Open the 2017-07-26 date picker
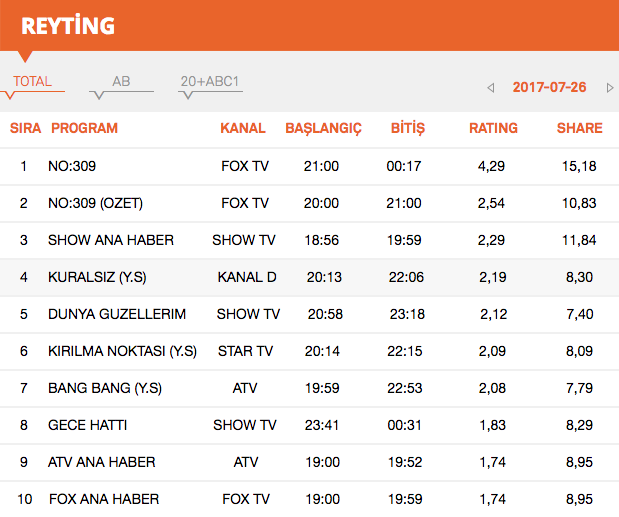619x517 pixels. [549, 87]
